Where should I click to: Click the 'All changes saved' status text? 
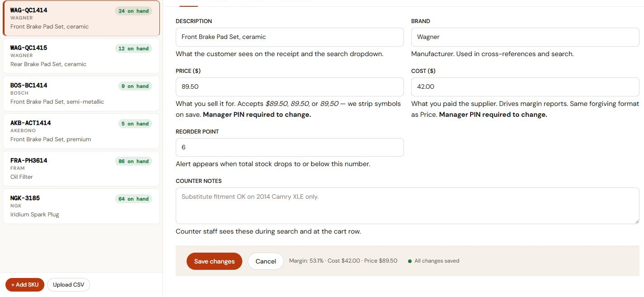(x=437, y=261)
